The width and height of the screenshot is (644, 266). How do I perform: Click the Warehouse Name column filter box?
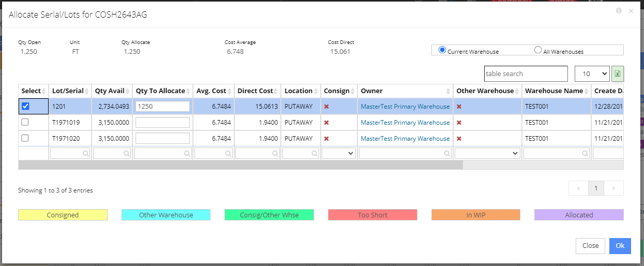[557, 153]
